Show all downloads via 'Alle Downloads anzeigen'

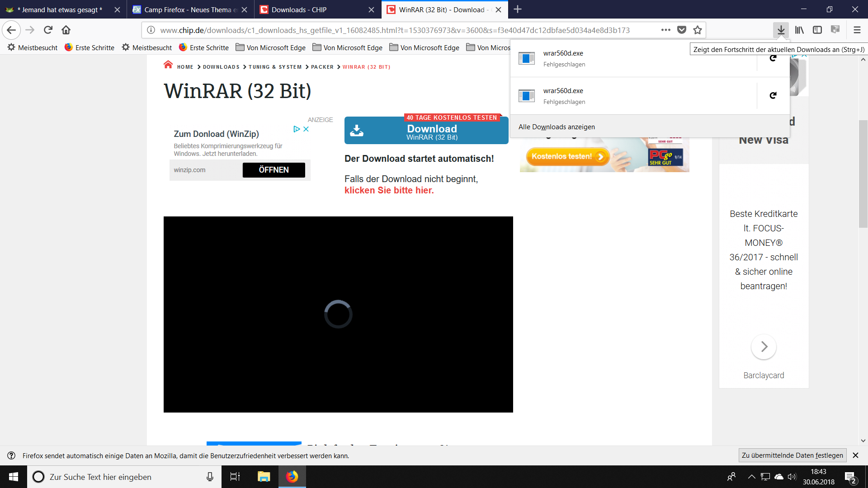point(557,127)
